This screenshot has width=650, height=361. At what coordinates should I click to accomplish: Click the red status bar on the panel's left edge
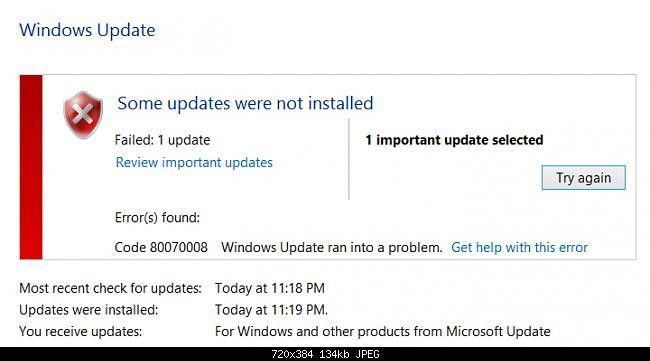pyautogui.click(x=31, y=167)
